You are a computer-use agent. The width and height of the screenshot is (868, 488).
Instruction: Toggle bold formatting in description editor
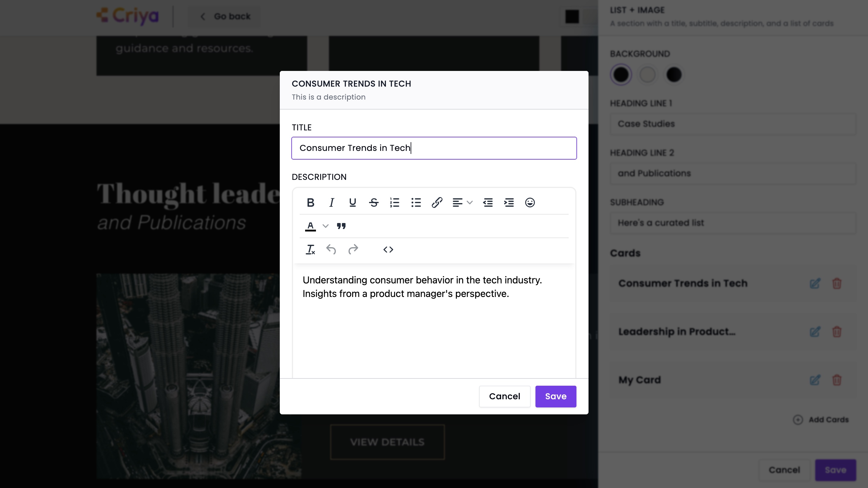[310, 203]
